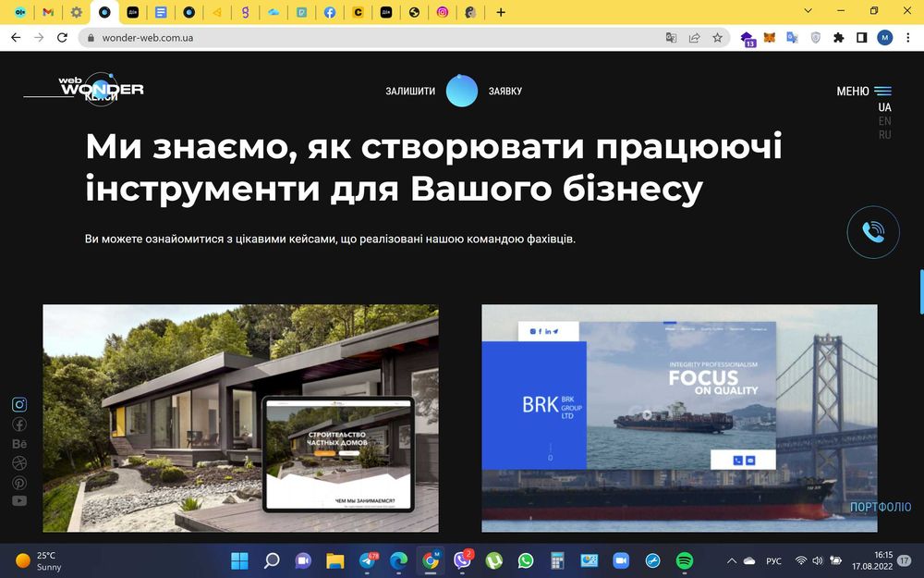The height and width of the screenshot is (578, 924).
Task: Click the round phone call button
Action: [873, 232]
